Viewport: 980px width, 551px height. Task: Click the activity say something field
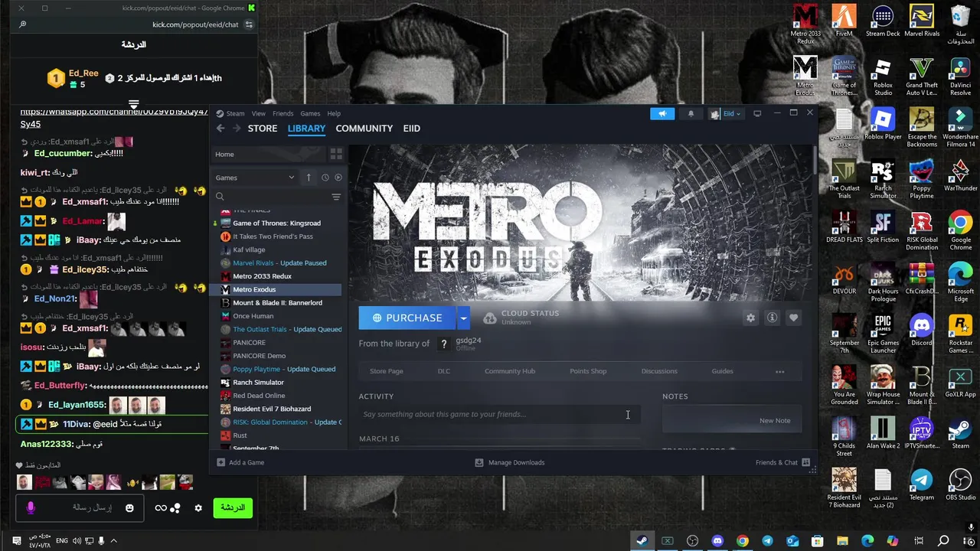499,414
